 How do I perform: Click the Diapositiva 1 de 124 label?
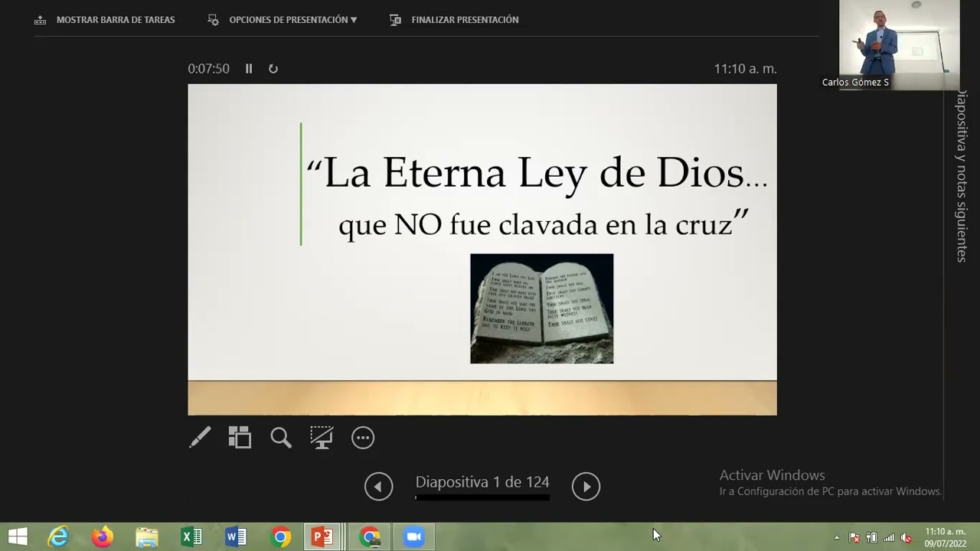(482, 482)
